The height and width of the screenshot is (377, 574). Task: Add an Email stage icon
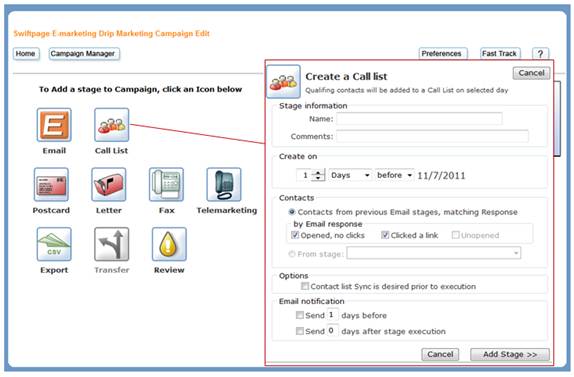54,125
